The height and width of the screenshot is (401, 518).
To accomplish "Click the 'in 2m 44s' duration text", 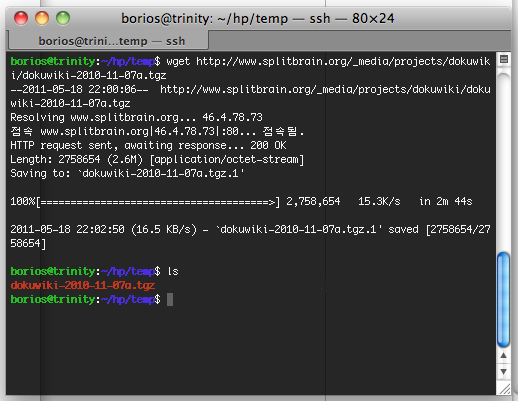I will [x=446, y=202].
